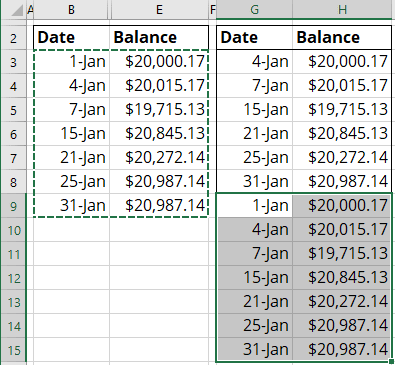Image resolution: width=395 pixels, height=365 pixels.
Task: Select cell B6 showing 15-Jan
Action: click(72, 134)
